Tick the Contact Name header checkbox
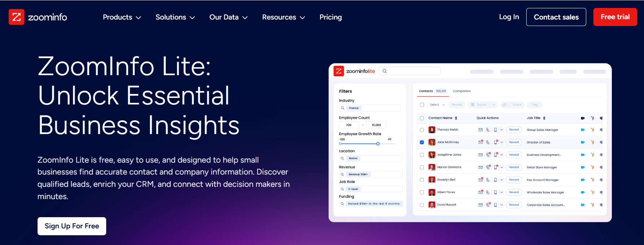The height and width of the screenshot is (245, 644). pyautogui.click(x=422, y=118)
